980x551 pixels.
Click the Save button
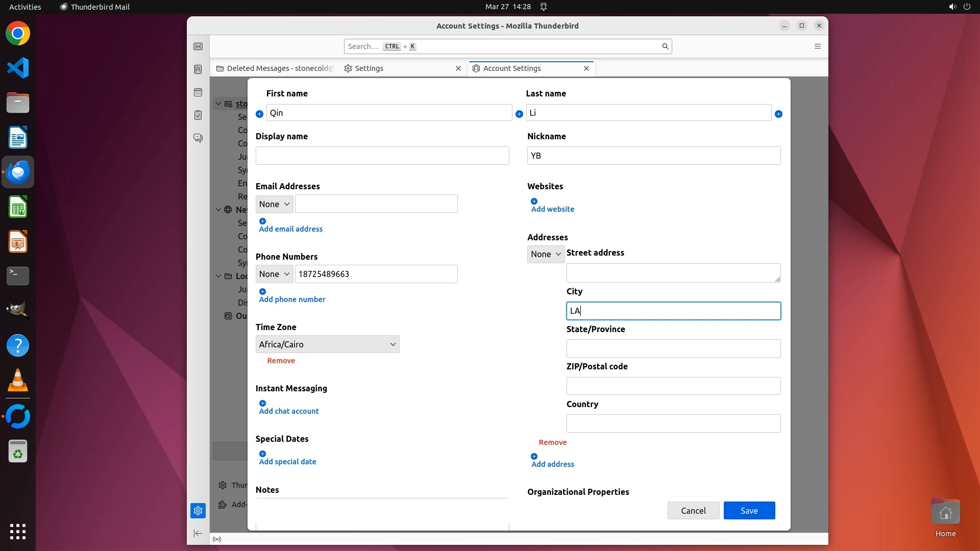point(749,511)
